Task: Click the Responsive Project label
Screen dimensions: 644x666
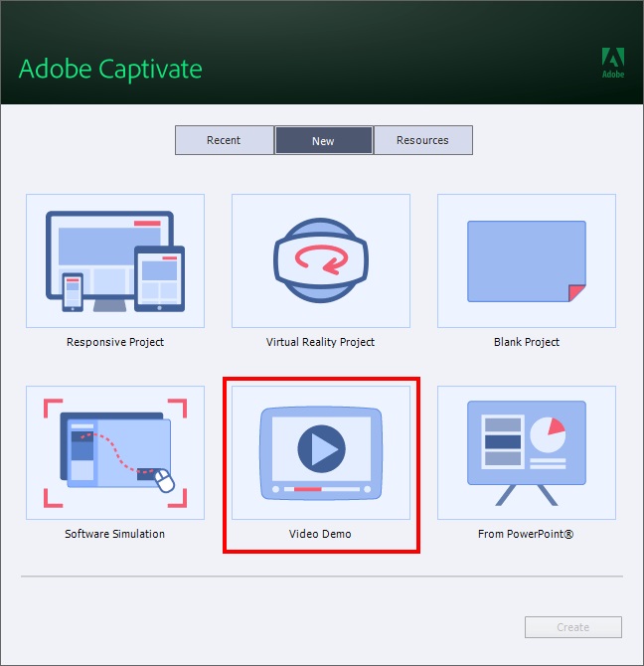Action: pyautogui.click(x=115, y=342)
